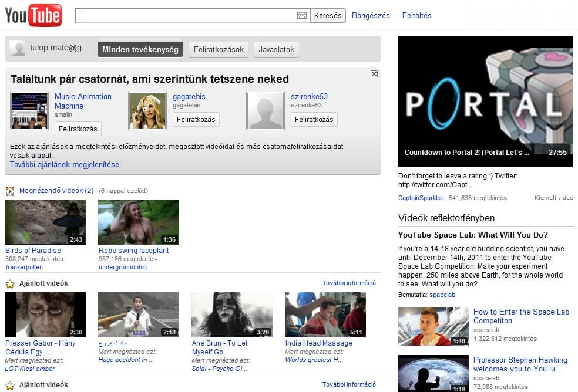The width and height of the screenshot is (578, 392).
Task: Subscribe to Music Animation Machine channel
Action: (x=78, y=129)
